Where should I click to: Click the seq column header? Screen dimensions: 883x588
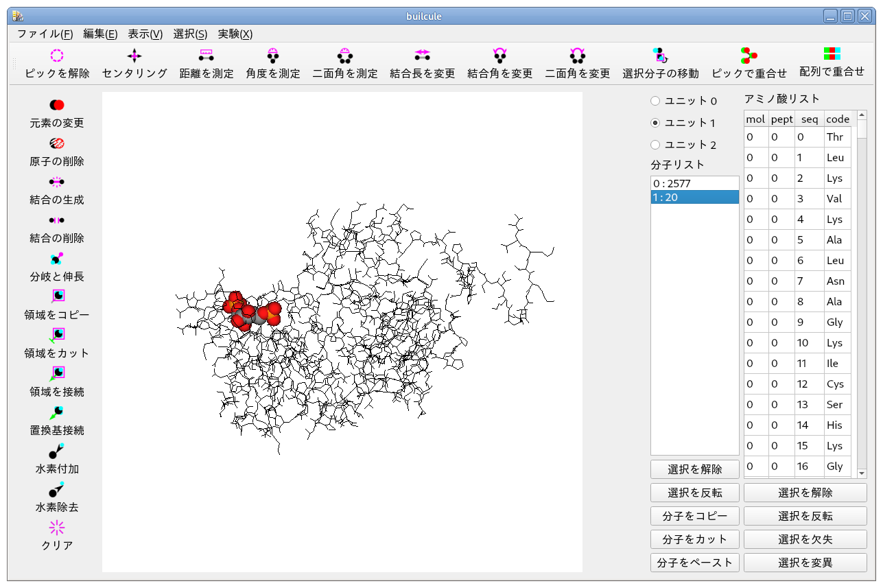coord(810,119)
